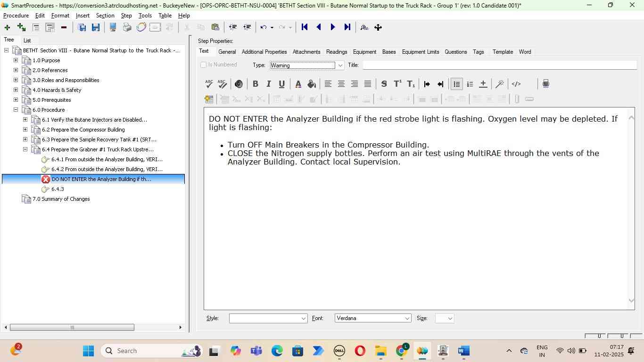Select 7.0 Summary of Changes tree item
This screenshot has width=644, height=362.
point(61,199)
